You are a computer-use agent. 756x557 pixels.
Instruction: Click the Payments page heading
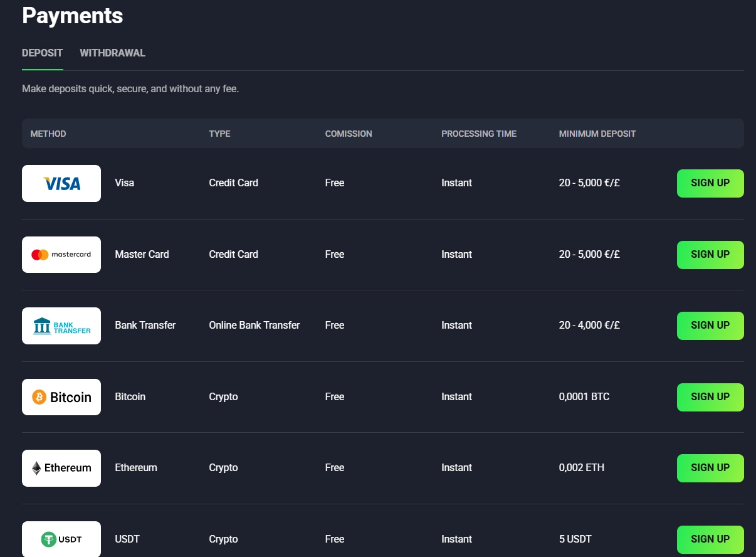tap(73, 16)
